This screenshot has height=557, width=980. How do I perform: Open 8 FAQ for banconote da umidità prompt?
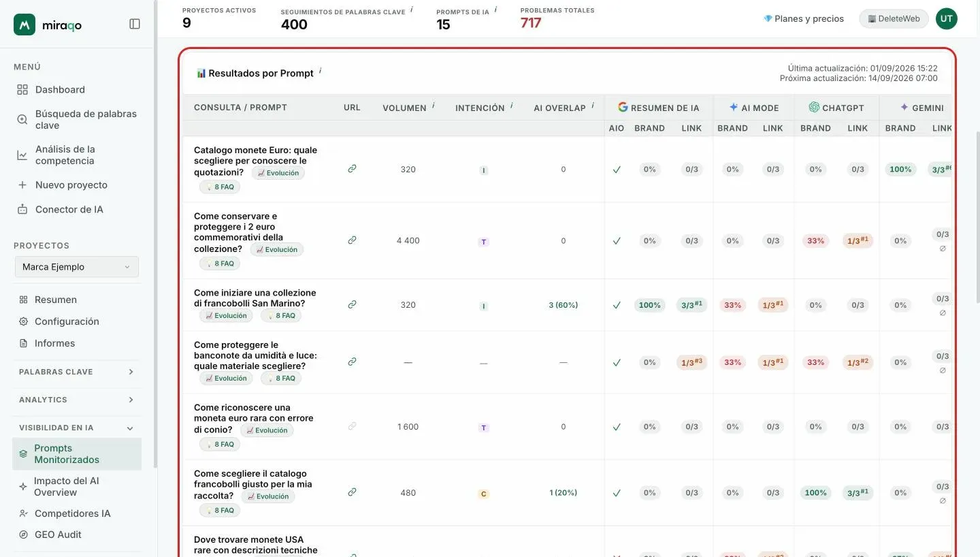pos(281,379)
